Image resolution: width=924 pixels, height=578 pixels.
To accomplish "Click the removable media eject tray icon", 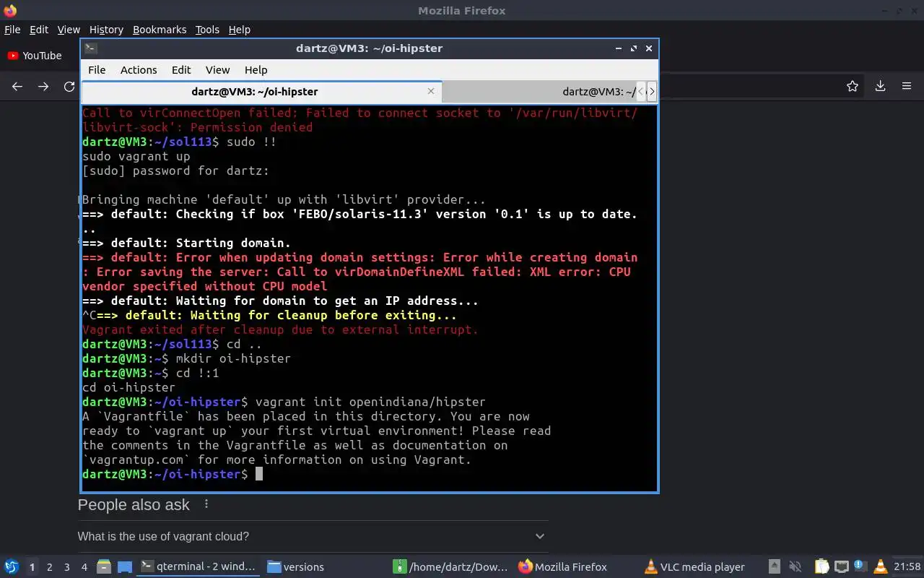I will point(775,566).
